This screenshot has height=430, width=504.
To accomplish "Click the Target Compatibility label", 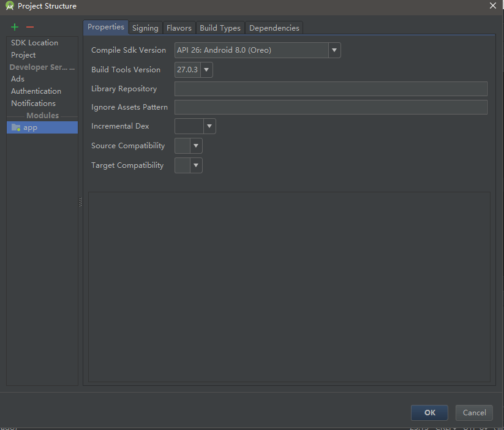I will tap(127, 165).
